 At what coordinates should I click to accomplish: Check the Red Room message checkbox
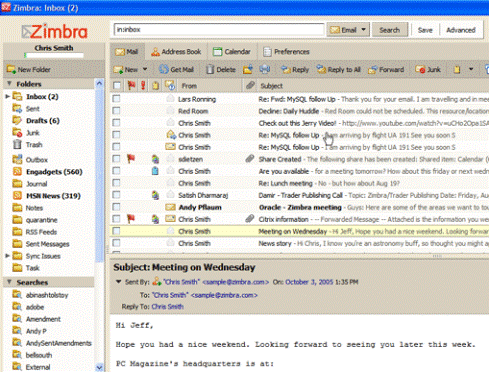click(x=116, y=111)
